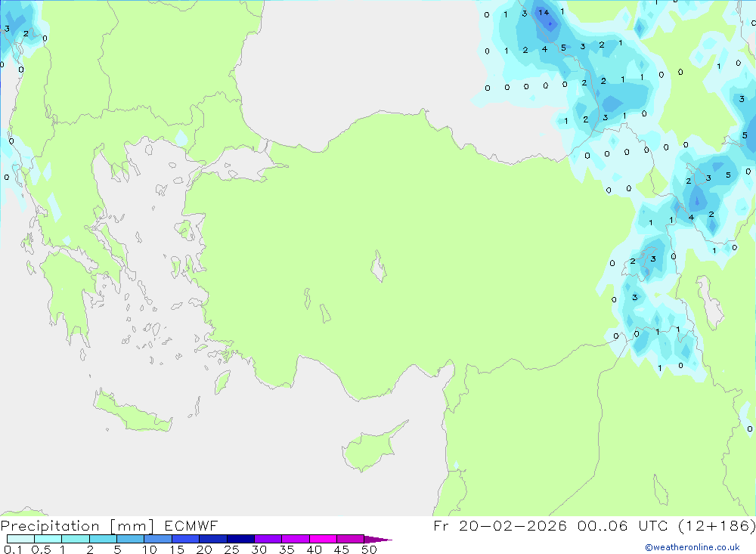This screenshot has height=554, width=756.
Task: Select the 'ECMWF' model label
Action: click(191, 525)
